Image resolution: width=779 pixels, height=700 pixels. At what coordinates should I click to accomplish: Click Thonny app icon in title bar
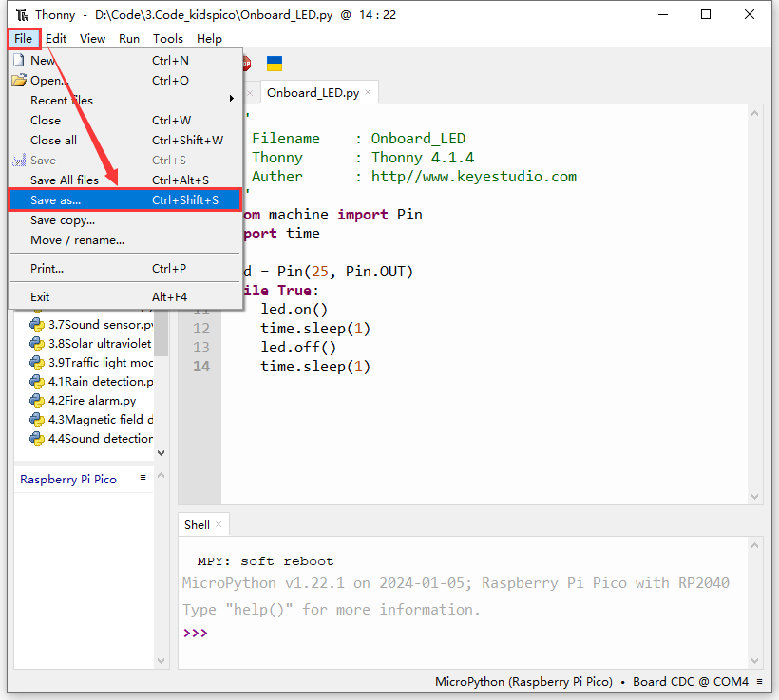[x=23, y=15]
